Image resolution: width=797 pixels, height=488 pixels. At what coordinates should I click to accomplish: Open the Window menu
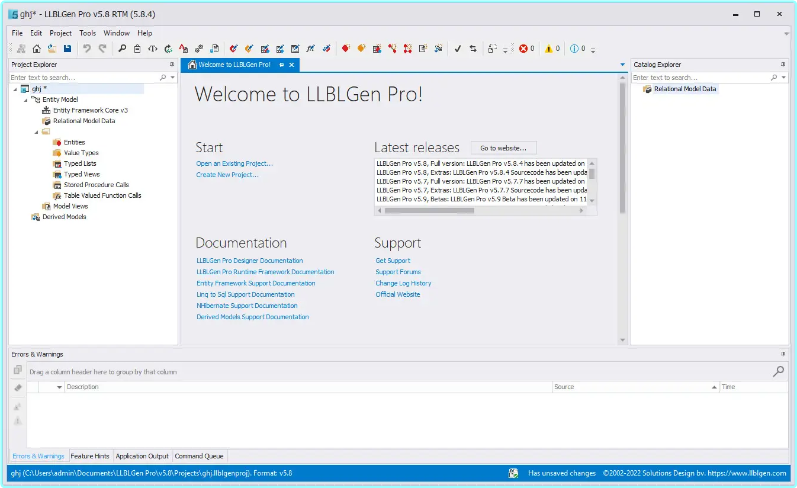[x=116, y=33]
